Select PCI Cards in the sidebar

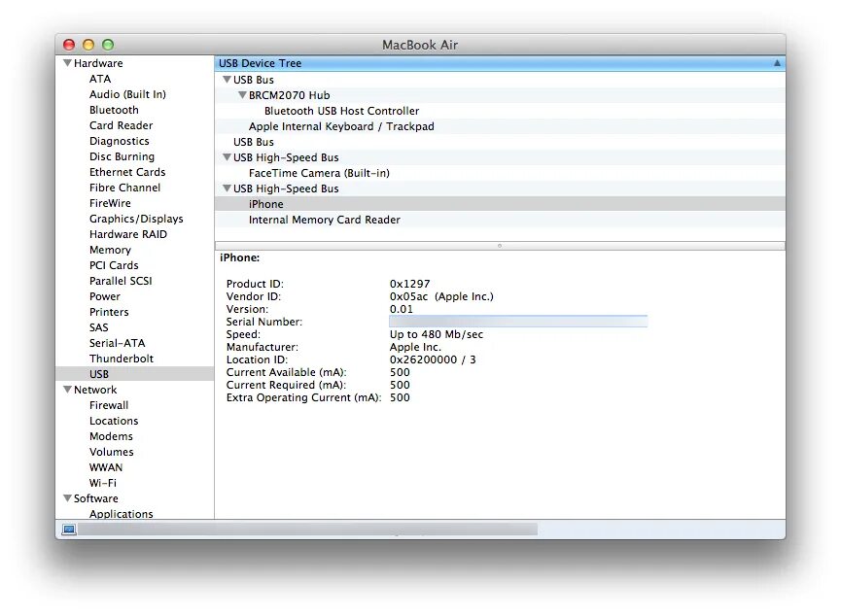pos(114,265)
